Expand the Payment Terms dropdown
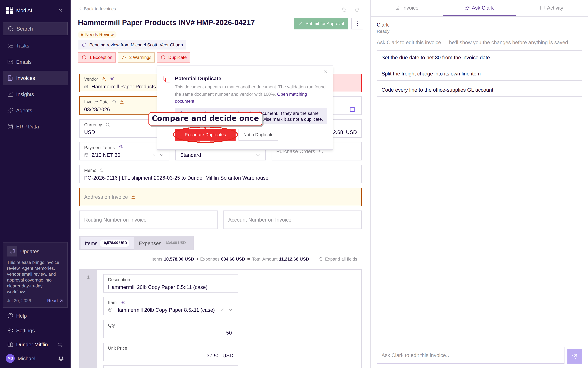This screenshot has height=368, width=588. 162,155
